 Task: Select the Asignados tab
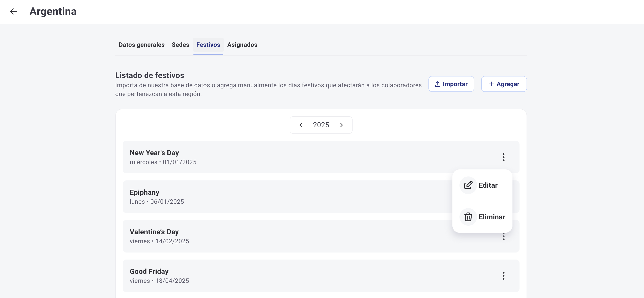click(x=242, y=45)
